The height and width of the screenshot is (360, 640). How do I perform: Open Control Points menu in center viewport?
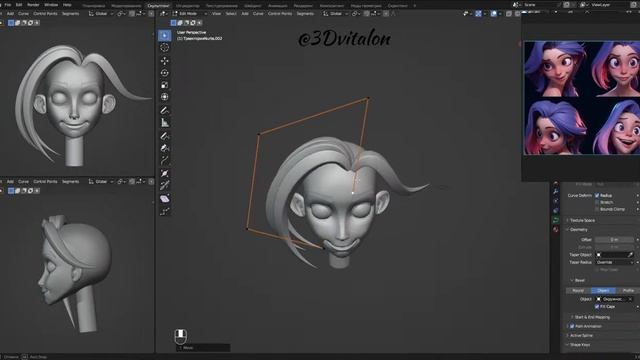(x=280, y=13)
